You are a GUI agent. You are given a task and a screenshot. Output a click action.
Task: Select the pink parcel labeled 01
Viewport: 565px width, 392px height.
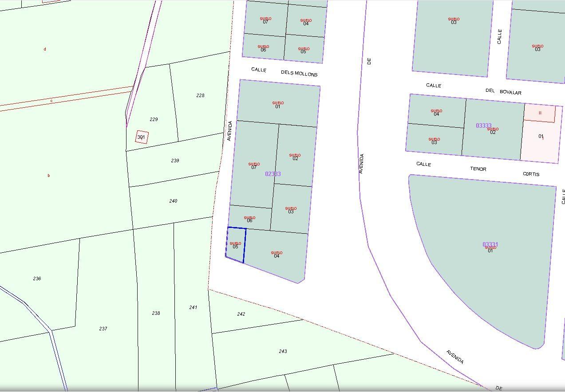point(541,137)
